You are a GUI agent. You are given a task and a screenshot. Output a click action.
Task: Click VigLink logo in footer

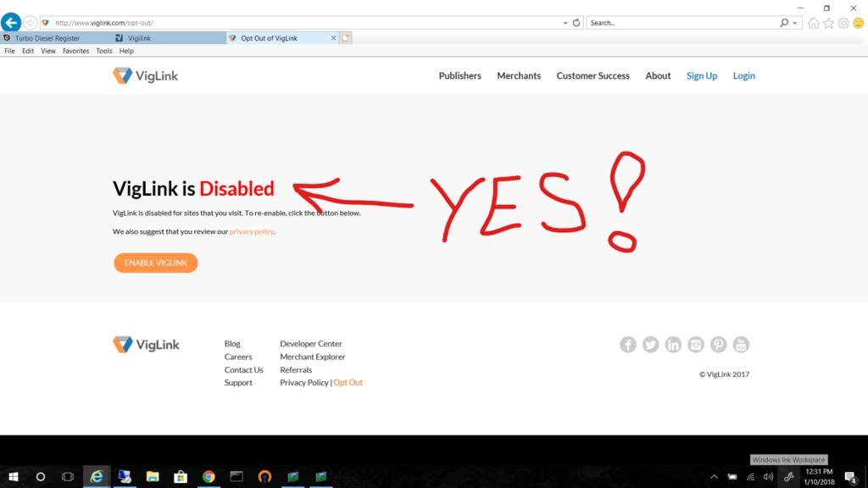pyautogui.click(x=146, y=344)
